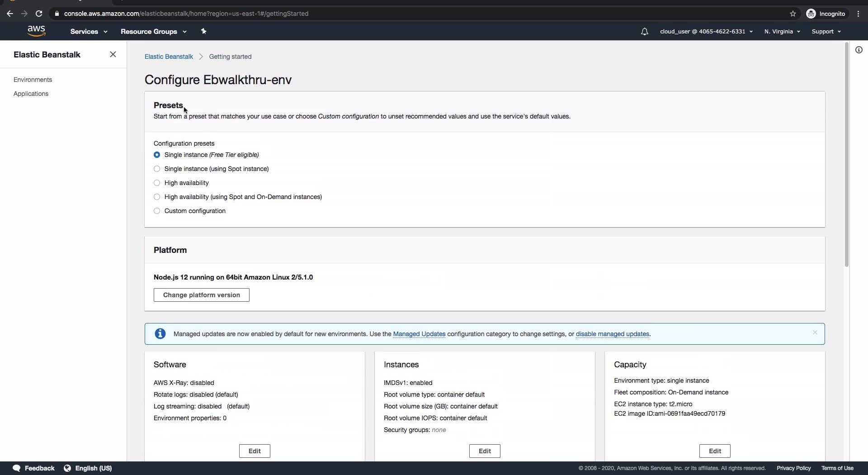Viewport: 868px width, 475px height.
Task: Reload the current page
Action: 39,14
